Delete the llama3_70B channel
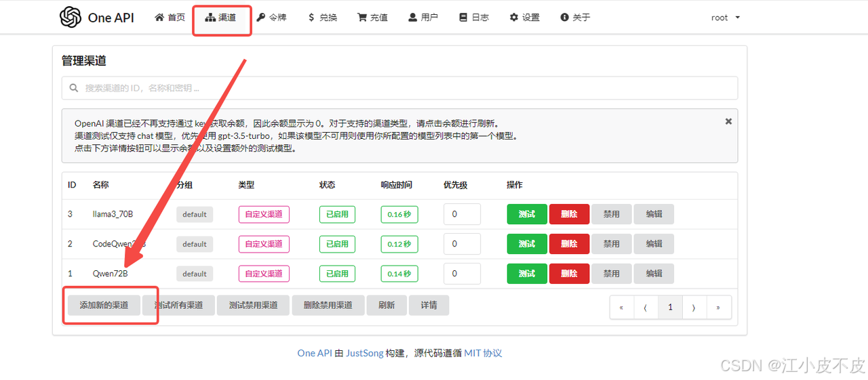 click(x=569, y=214)
